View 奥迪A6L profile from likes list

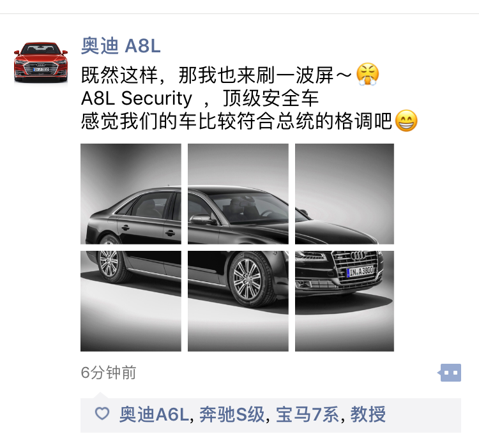[x=154, y=414]
